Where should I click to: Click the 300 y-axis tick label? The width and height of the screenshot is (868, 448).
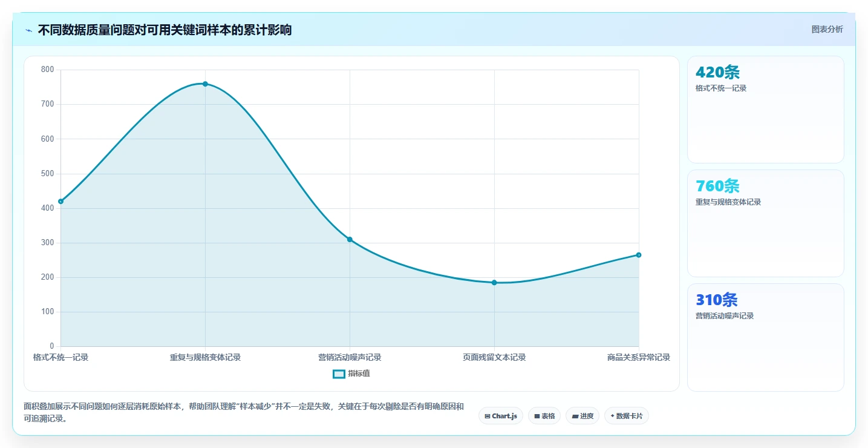pos(47,243)
